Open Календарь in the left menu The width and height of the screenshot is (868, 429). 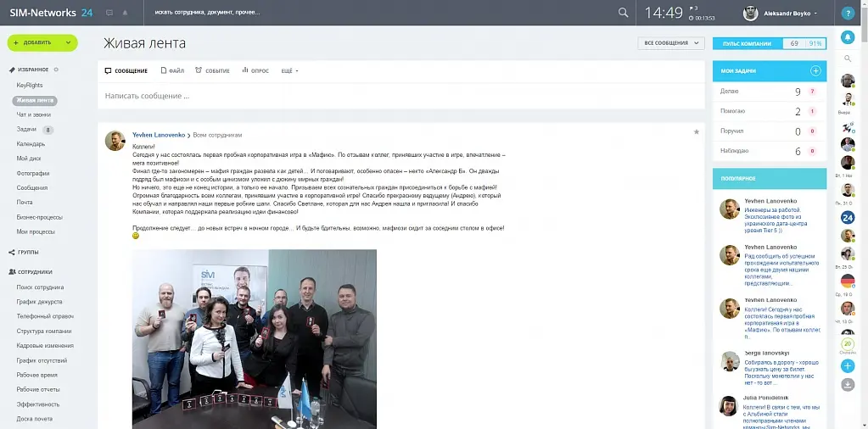pyautogui.click(x=31, y=144)
